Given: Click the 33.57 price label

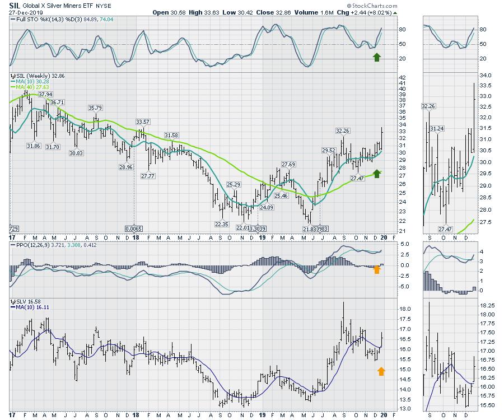Looking at the screenshot, I should coord(143,122).
